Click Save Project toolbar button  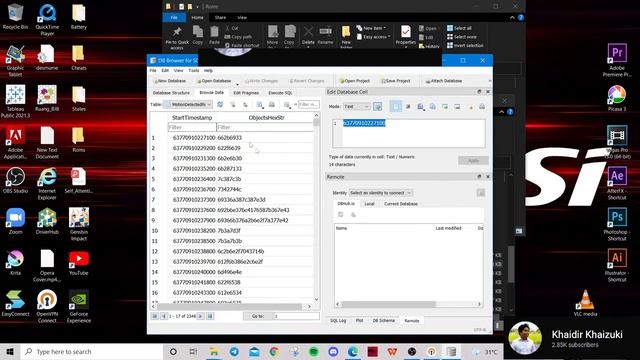[x=395, y=81]
